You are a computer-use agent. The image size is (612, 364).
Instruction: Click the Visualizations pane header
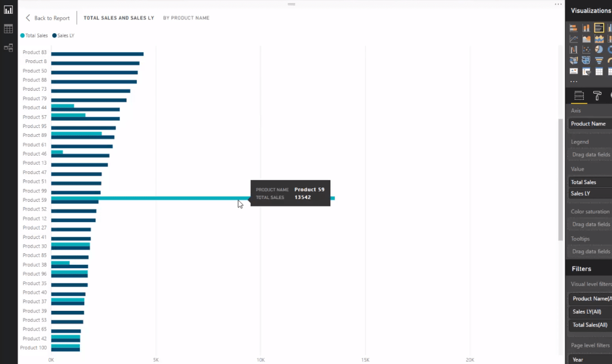click(x=590, y=11)
